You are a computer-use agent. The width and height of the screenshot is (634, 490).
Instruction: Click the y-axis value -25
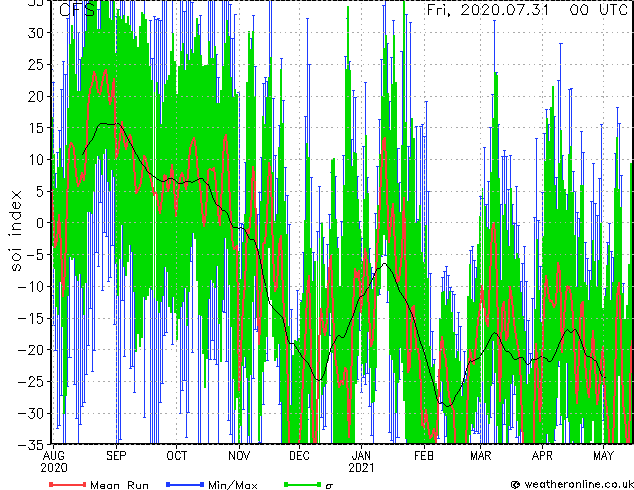(30, 382)
